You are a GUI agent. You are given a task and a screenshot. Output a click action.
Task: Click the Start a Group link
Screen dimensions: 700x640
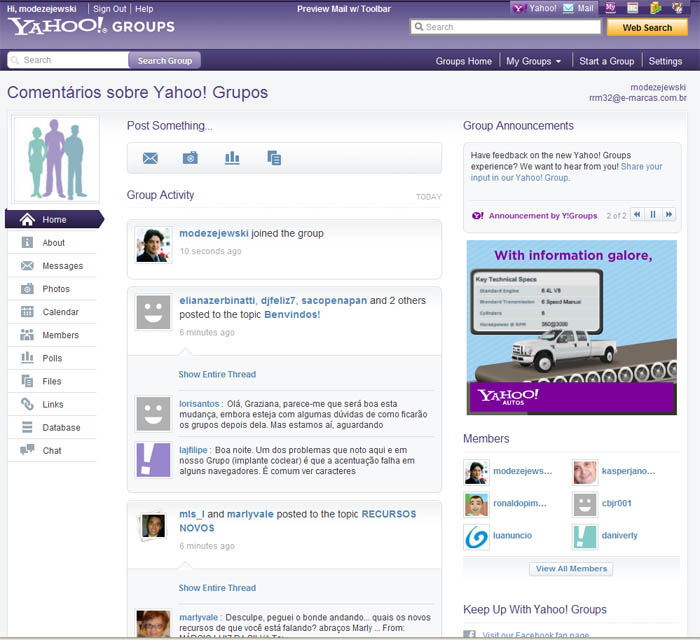click(607, 61)
